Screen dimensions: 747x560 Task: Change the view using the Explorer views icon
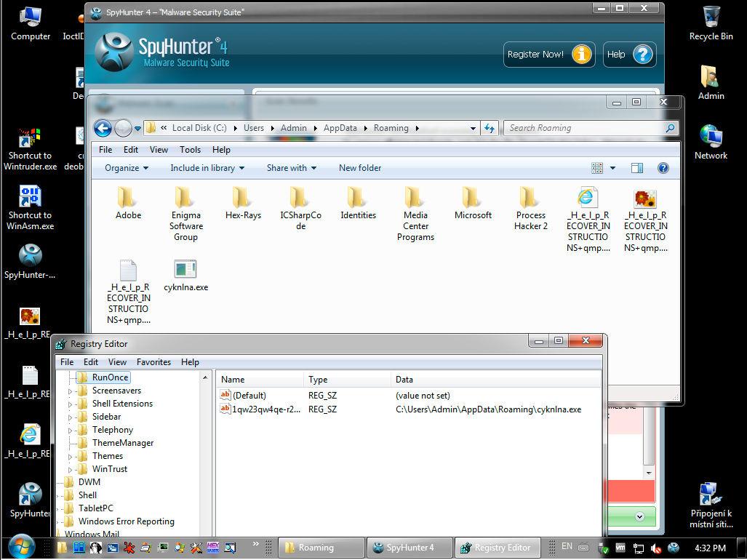pyautogui.click(x=597, y=167)
